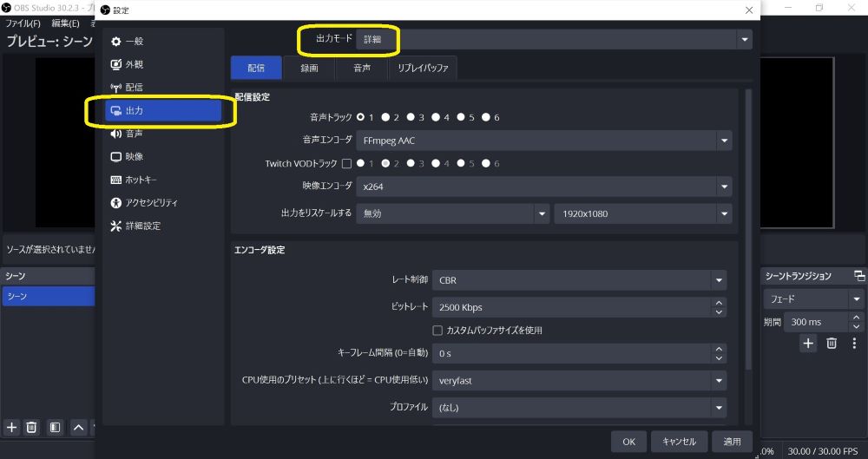Enable カスタムバッファサイズを使用 checkbox
This screenshot has height=459, width=868.
tap(437, 331)
